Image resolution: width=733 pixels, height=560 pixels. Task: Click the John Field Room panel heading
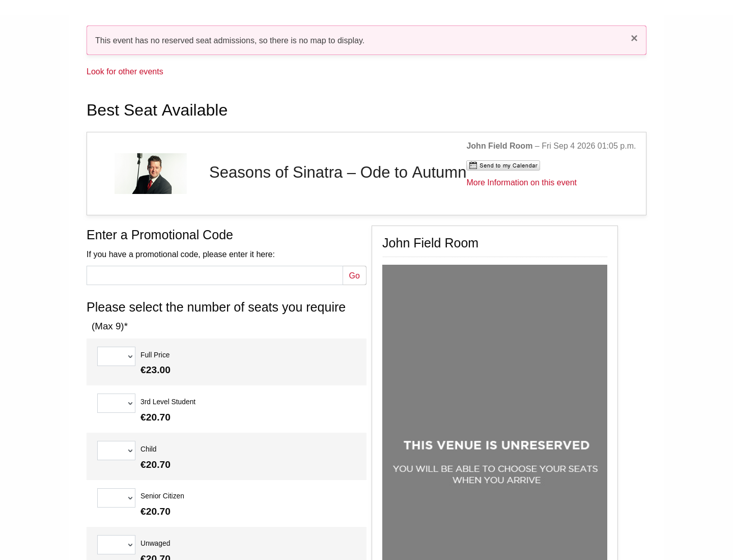tap(430, 243)
